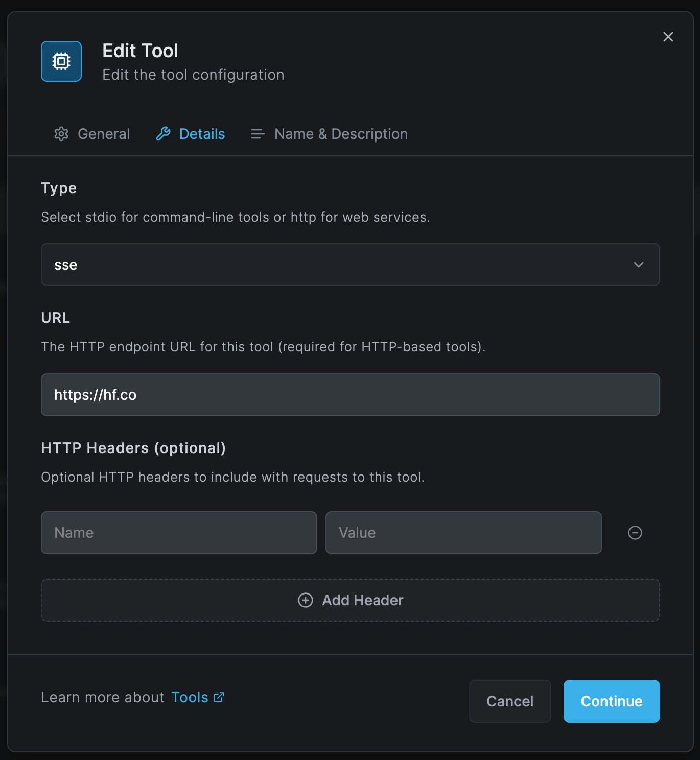Click the chevron arrow on the Type selector

pos(638,265)
